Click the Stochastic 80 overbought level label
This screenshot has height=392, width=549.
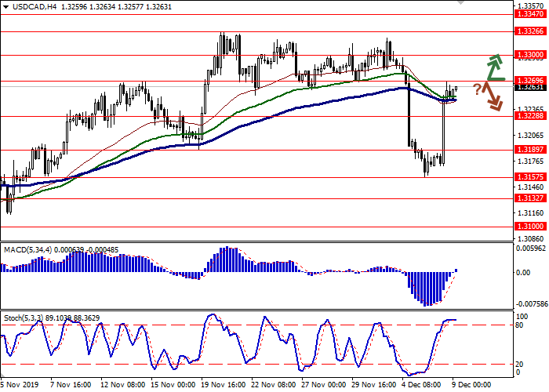[x=521, y=325]
